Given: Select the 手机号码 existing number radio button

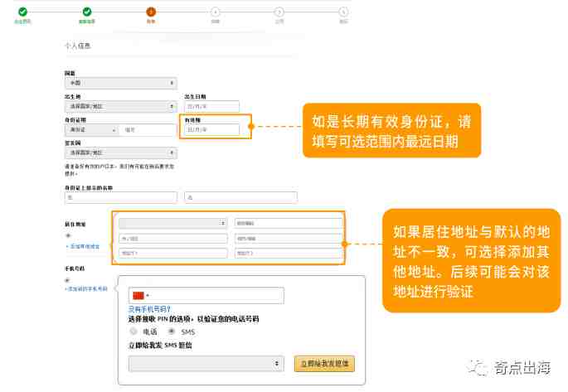Looking at the screenshot, I should (x=67, y=280).
